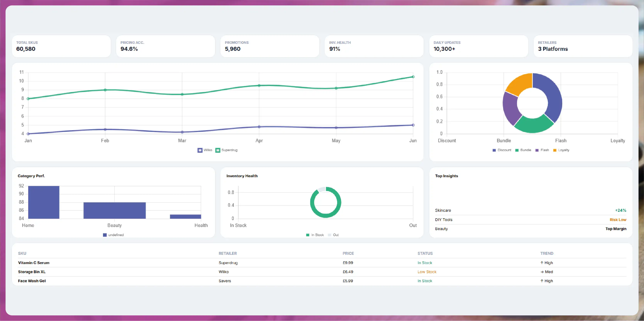
Task: Click the In Stock legend marker
Action: point(308,235)
